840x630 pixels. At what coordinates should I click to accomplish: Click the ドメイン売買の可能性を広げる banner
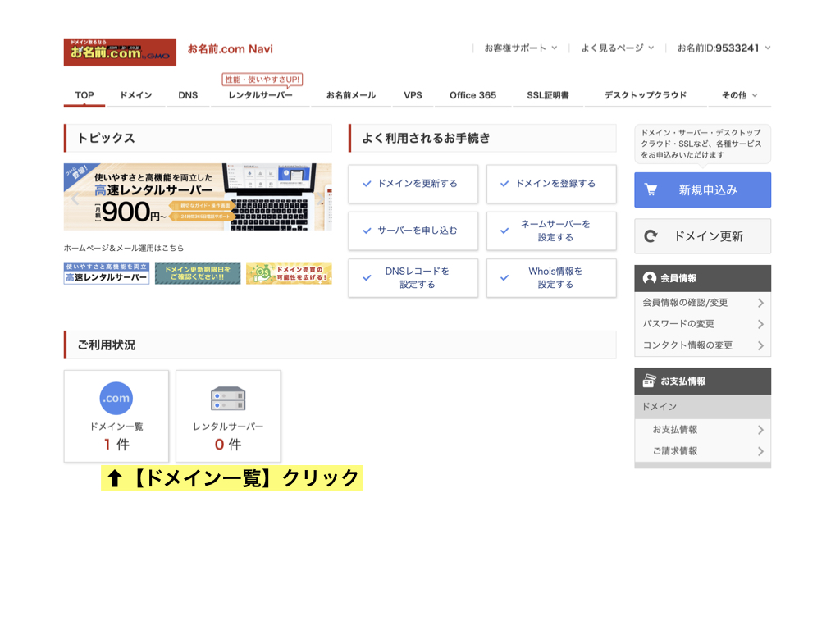click(290, 273)
